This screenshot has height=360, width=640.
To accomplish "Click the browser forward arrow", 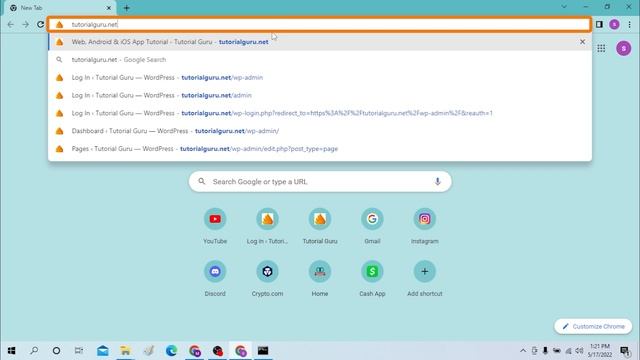I will tap(25, 24).
